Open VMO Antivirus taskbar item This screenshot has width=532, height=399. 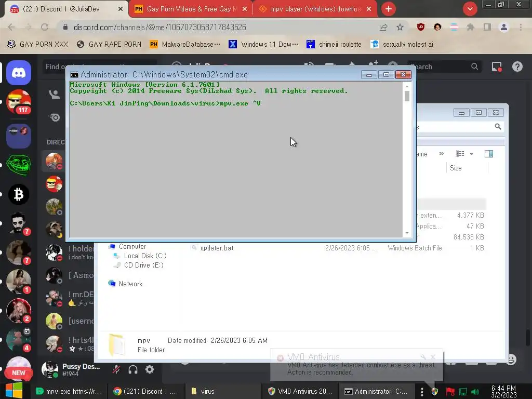click(x=300, y=391)
